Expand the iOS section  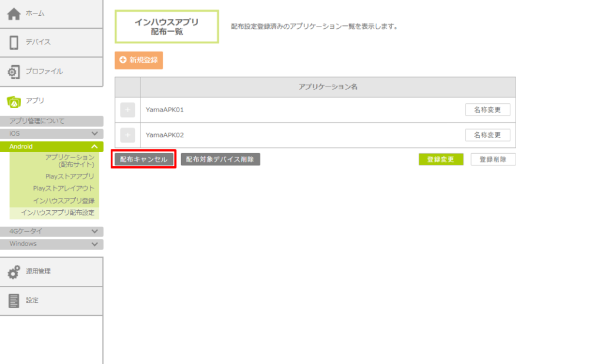click(x=94, y=134)
